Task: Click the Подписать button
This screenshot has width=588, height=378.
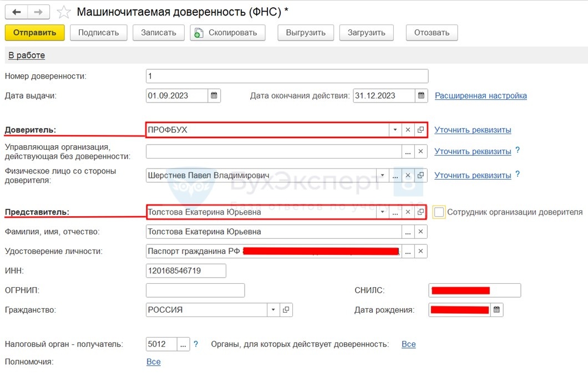Action: click(x=98, y=32)
